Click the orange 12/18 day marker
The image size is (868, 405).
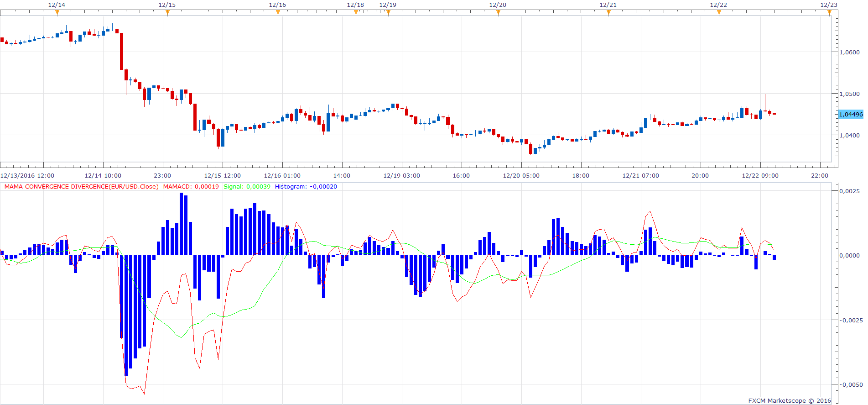pos(356,12)
